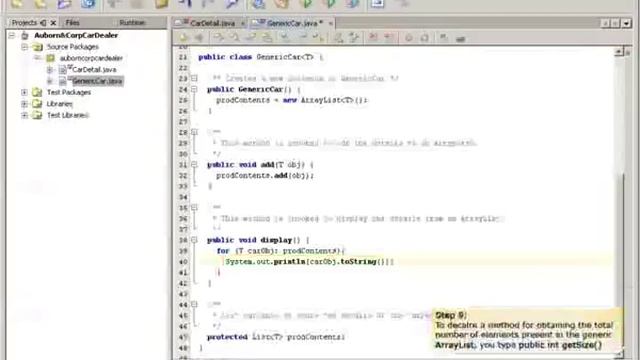Click the Shift Line Left icon

click(x=338, y=38)
